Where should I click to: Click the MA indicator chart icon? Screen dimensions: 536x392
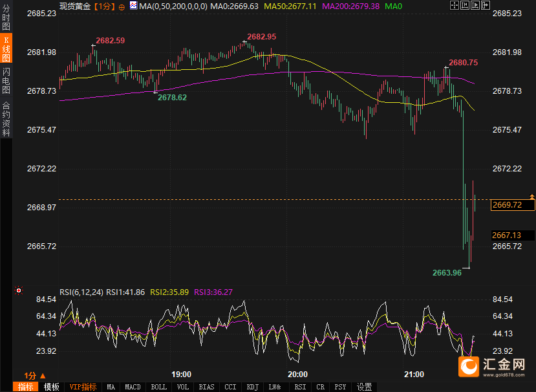(133, 6)
